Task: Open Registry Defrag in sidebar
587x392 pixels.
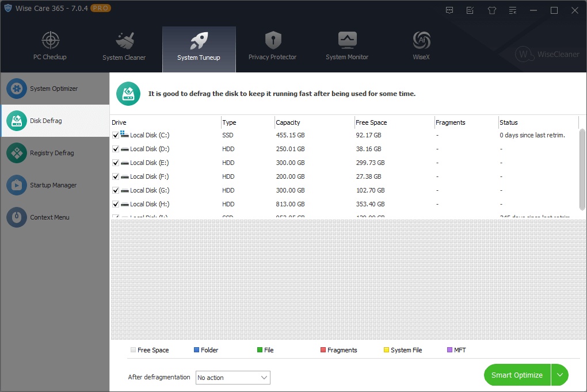Action: [55, 153]
